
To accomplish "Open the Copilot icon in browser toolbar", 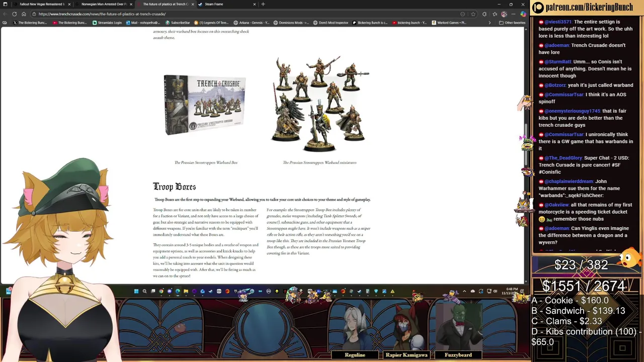I will point(523,14).
